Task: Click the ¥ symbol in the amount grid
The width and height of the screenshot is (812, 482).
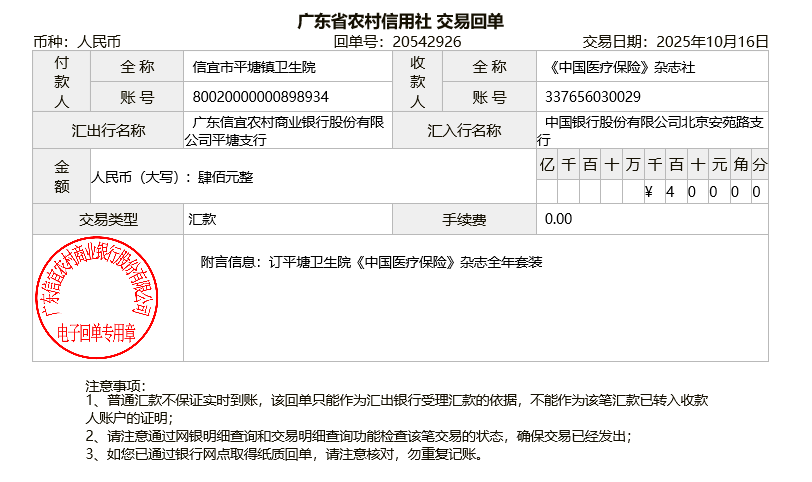Action: 649,192
